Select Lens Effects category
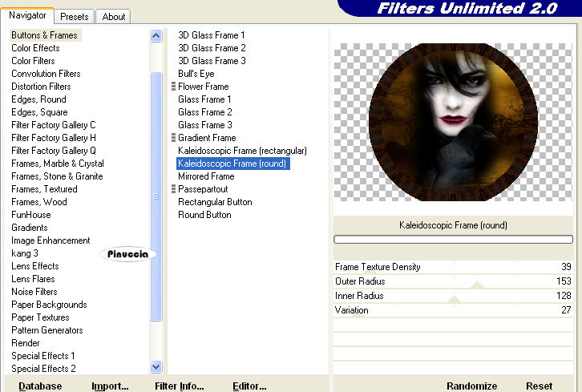 point(35,266)
